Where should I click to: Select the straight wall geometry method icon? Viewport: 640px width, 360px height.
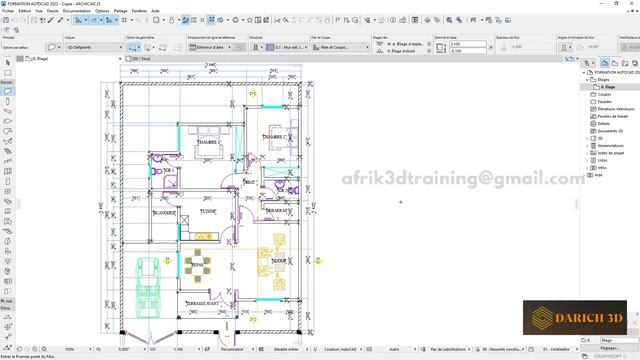(133, 48)
